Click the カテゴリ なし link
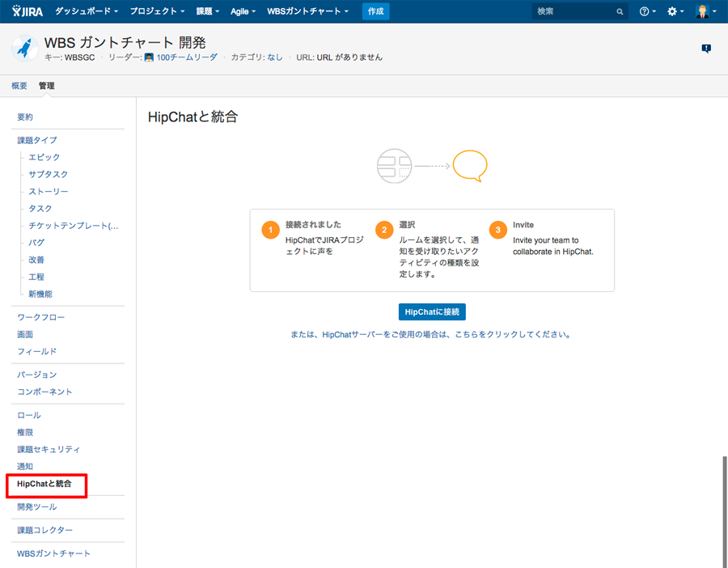Screen dimensions: 728x568 pyautogui.click(x=275, y=57)
